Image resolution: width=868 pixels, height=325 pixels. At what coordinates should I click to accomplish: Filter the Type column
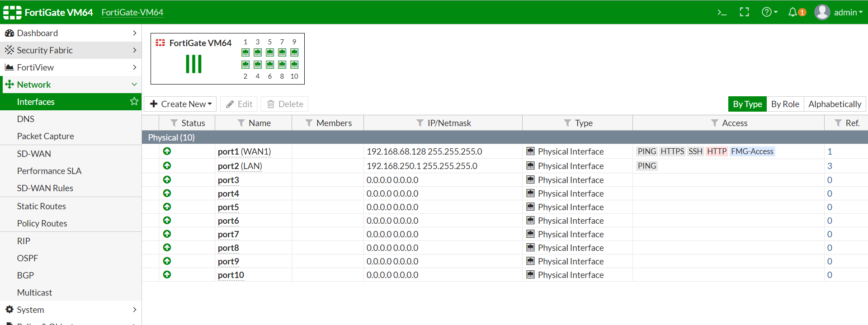tap(567, 123)
